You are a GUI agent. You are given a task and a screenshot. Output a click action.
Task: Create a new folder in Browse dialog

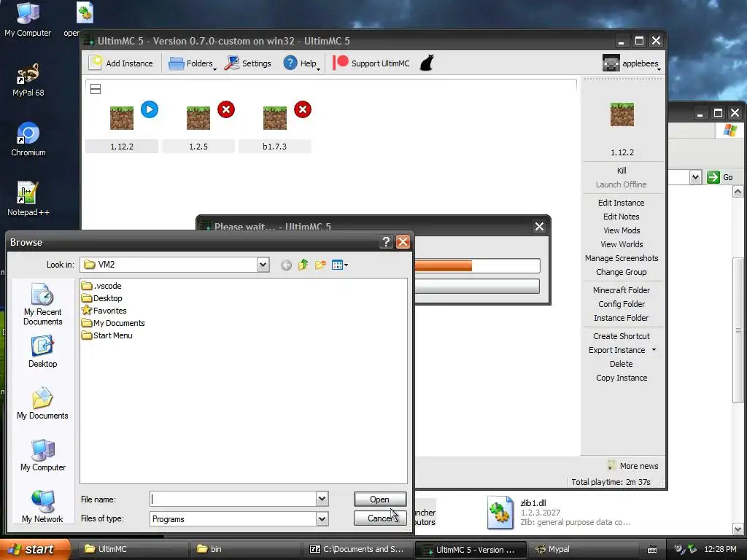tap(320, 265)
